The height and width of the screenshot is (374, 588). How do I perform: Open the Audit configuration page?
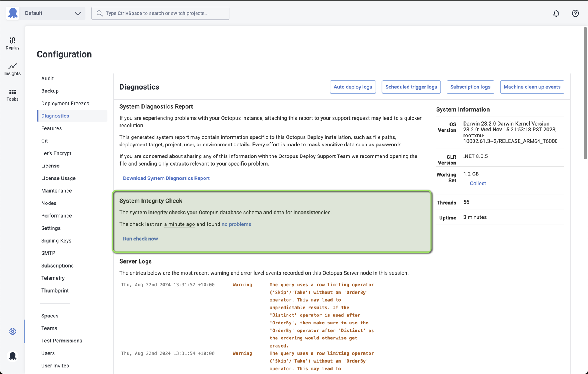pos(47,79)
